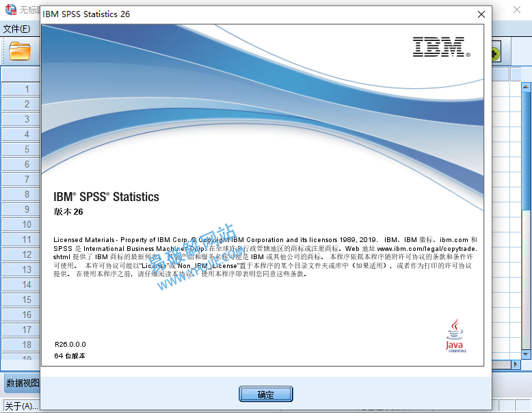This screenshot has width=532, height=413.
Task: Select row header 3 in data grid
Action: click(21, 119)
